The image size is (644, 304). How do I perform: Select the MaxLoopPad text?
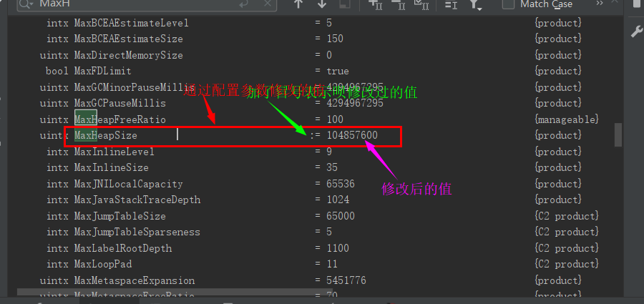point(102,264)
